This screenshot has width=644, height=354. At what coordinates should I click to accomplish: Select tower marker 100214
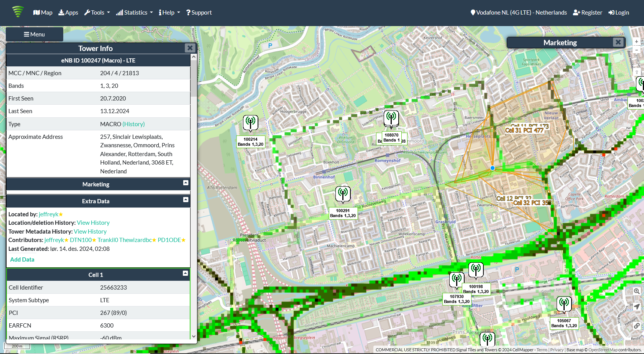250,123
